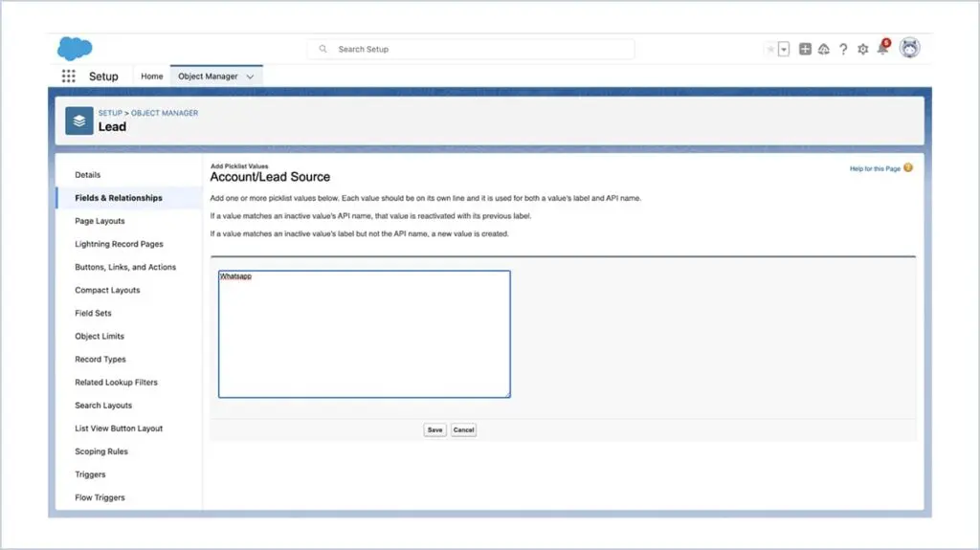The height and width of the screenshot is (550, 980).
Task: Click the Setup app name label
Action: [x=103, y=77]
